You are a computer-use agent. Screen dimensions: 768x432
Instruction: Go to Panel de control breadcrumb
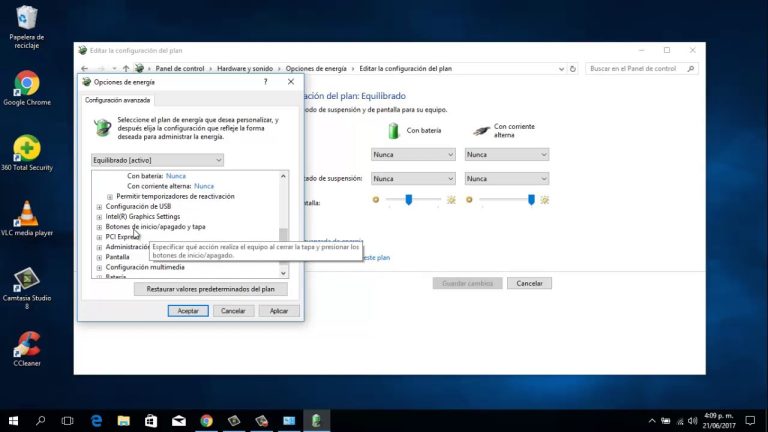[x=180, y=69]
